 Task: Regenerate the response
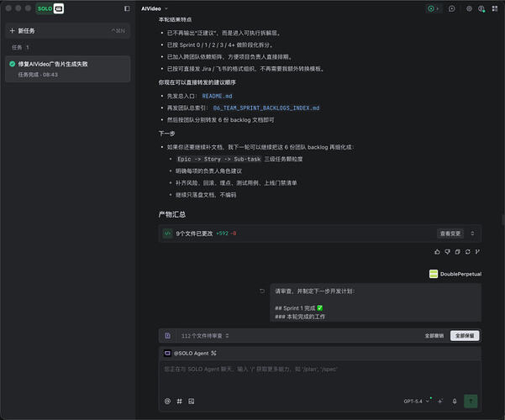click(468, 252)
